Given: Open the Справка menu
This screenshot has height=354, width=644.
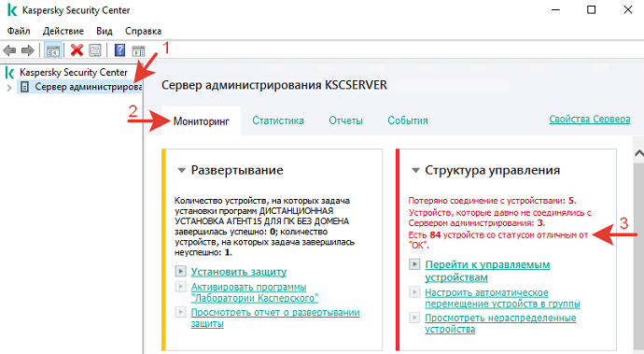Looking at the screenshot, I should [x=143, y=31].
